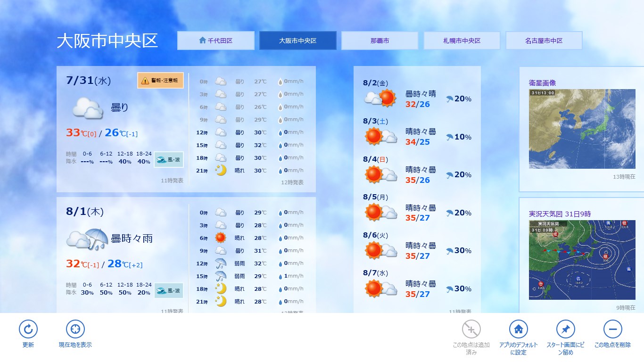The height and width of the screenshot is (362, 644).
Task: Open the 実況天気図 weather chart thumbnail
Action: 582,260
